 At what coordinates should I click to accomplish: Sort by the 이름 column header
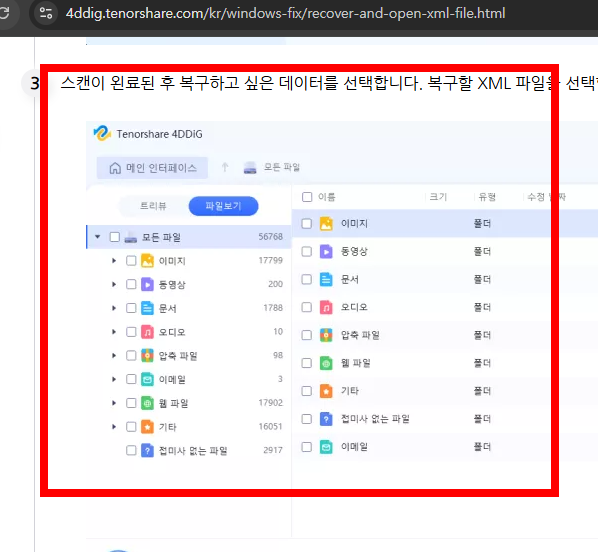327,197
